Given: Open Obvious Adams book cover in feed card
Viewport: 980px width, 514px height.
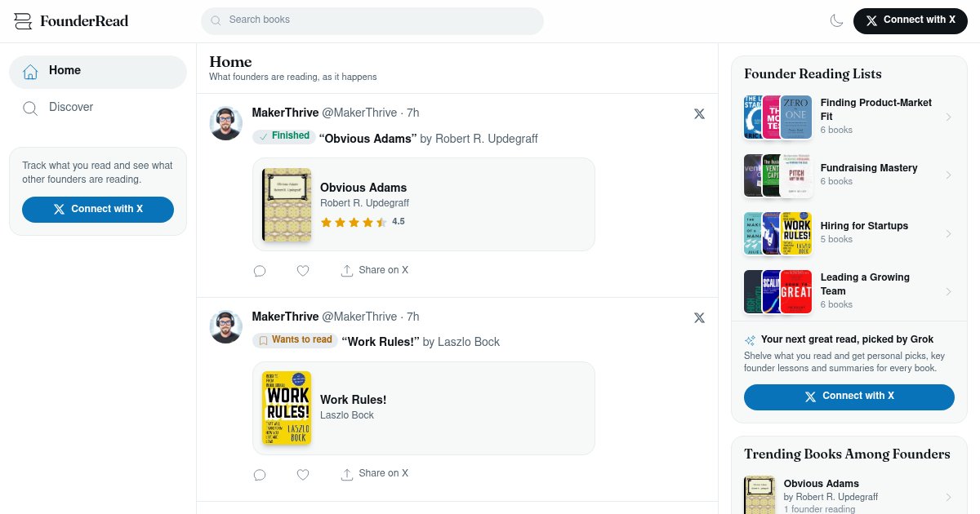Looking at the screenshot, I should [x=287, y=205].
